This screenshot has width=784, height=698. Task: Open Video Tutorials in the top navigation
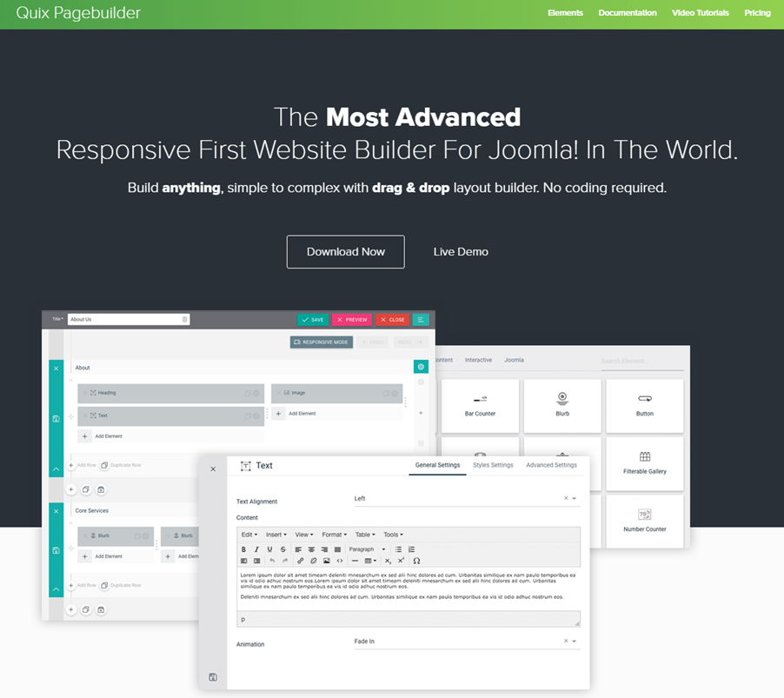point(701,13)
